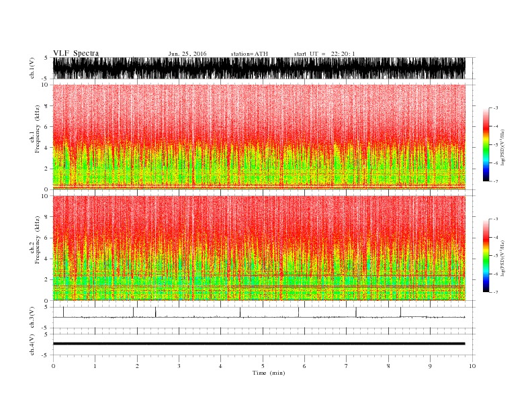Click the "5" tick label on the time axis
The image size is (532, 411).
[x=263, y=366]
